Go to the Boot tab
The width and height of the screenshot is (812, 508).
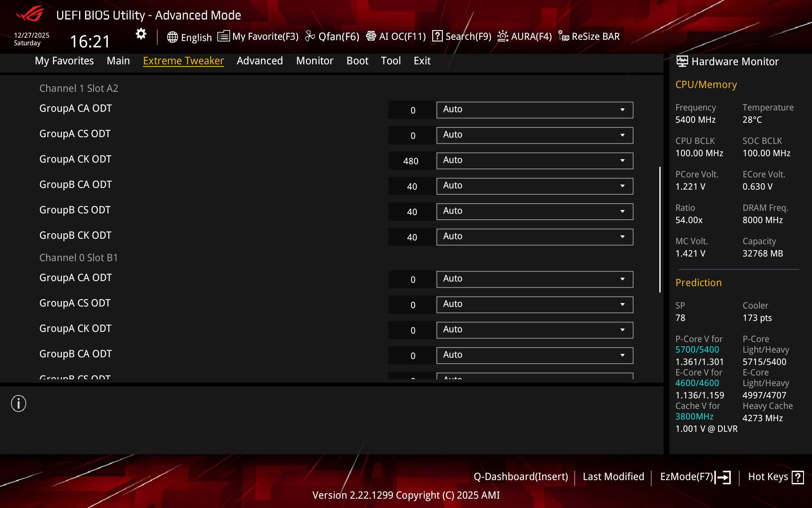(x=357, y=61)
